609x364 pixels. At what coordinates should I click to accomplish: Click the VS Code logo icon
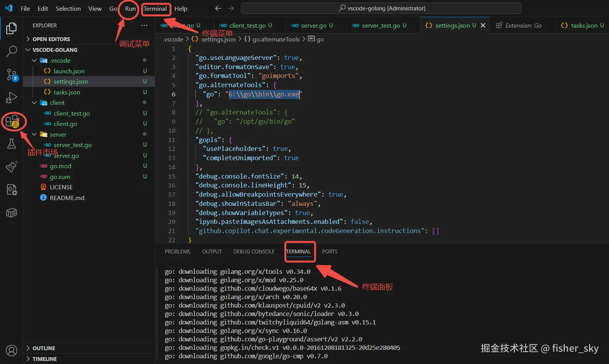click(x=8, y=8)
